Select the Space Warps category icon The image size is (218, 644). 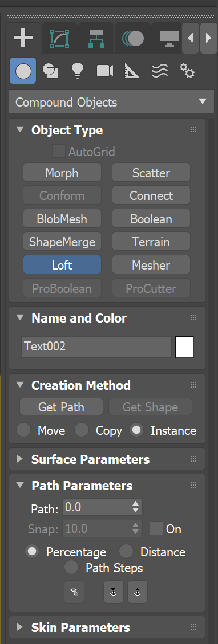[160, 71]
